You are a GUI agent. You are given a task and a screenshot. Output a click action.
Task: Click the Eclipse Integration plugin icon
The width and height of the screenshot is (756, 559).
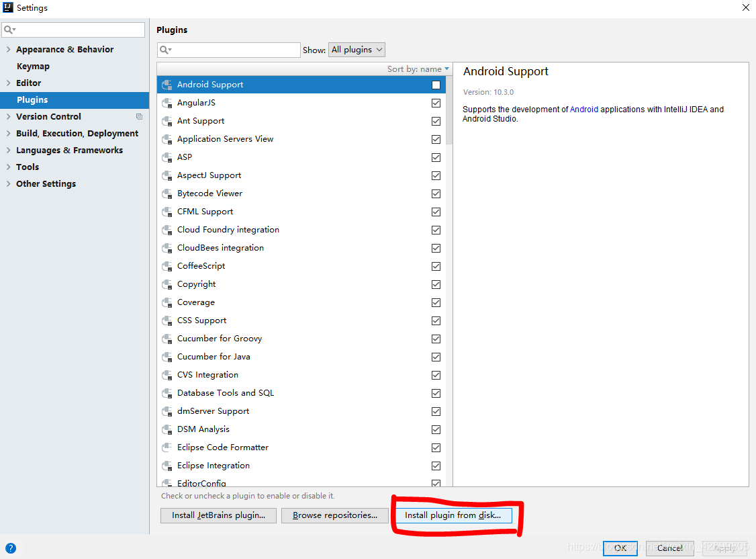click(x=167, y=466)
